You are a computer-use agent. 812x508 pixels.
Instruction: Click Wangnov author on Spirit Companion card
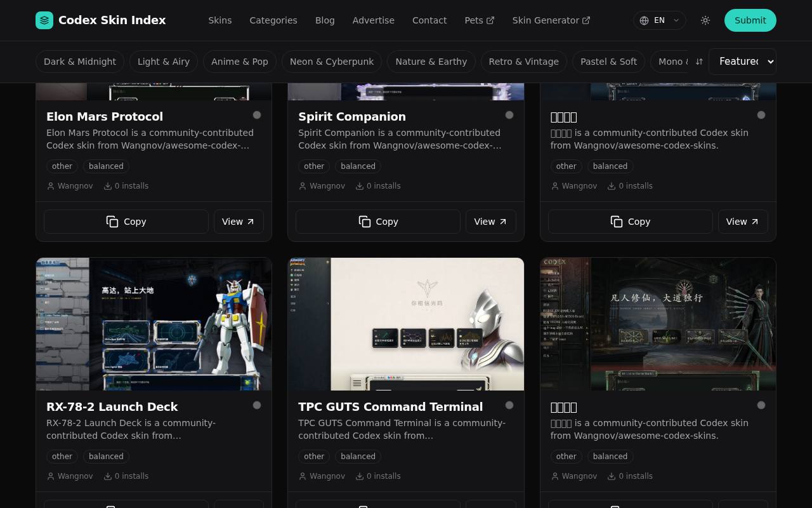[x=327, y=186]
